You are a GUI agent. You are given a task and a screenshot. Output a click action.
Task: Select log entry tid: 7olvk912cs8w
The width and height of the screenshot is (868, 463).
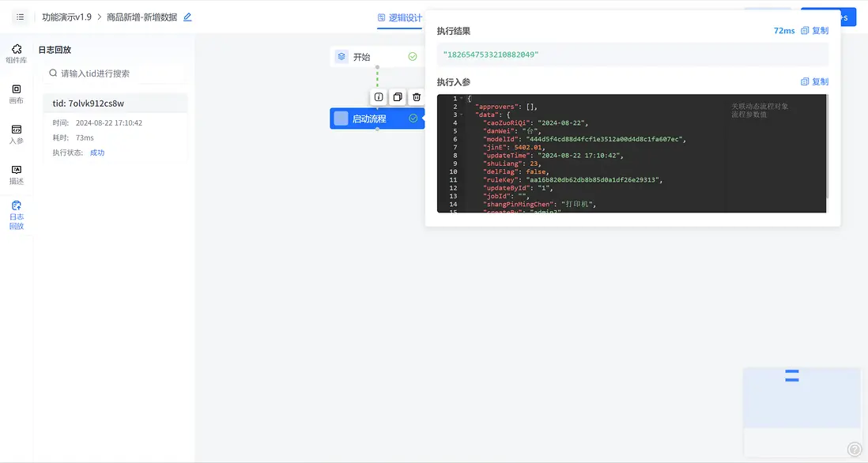click(115, 103)
